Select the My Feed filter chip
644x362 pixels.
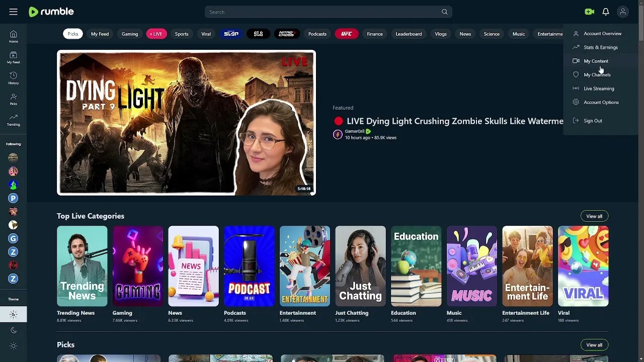100,34
